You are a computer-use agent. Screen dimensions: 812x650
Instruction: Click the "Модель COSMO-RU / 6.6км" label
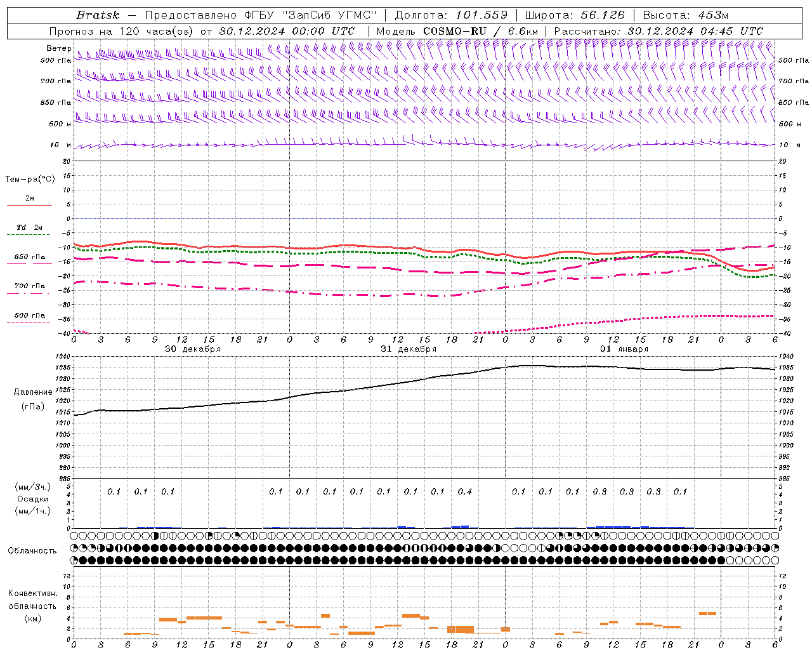coord(457,31)
